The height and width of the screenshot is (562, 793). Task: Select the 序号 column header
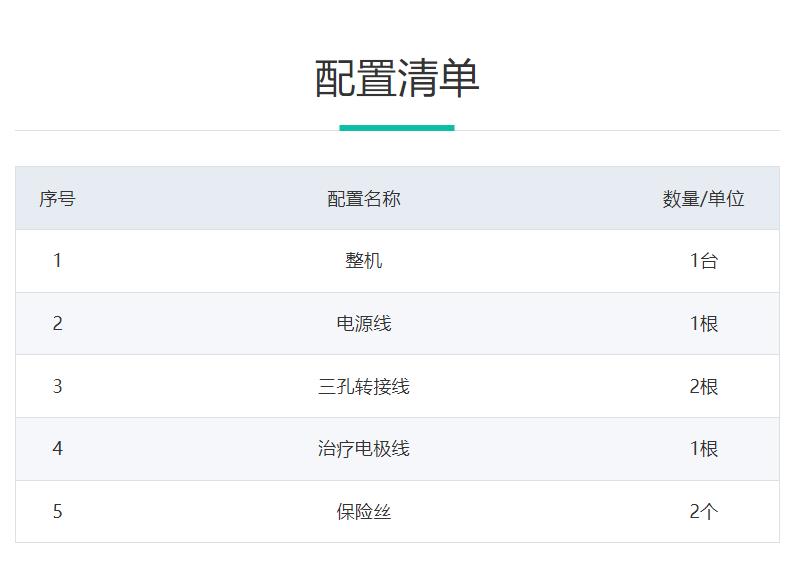pyautogui.click(x=57, y=199)
